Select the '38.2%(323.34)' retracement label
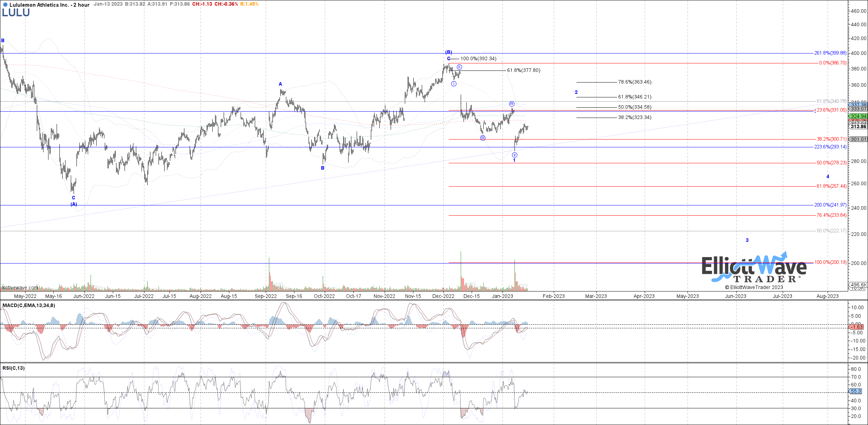Viewport: 868px width, 425px height. [x=635, y=118]
